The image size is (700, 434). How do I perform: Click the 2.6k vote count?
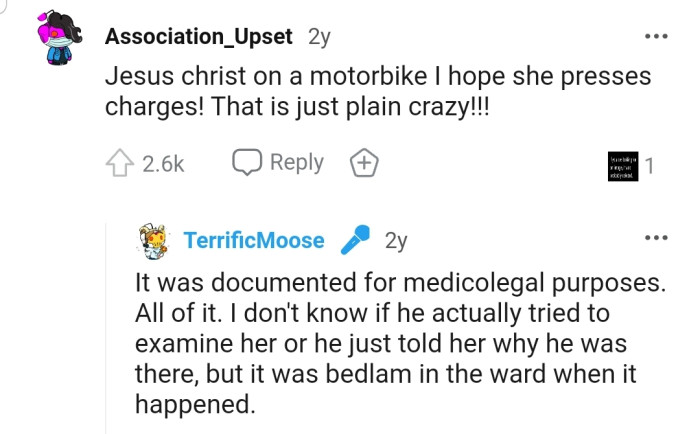point(163,164)
